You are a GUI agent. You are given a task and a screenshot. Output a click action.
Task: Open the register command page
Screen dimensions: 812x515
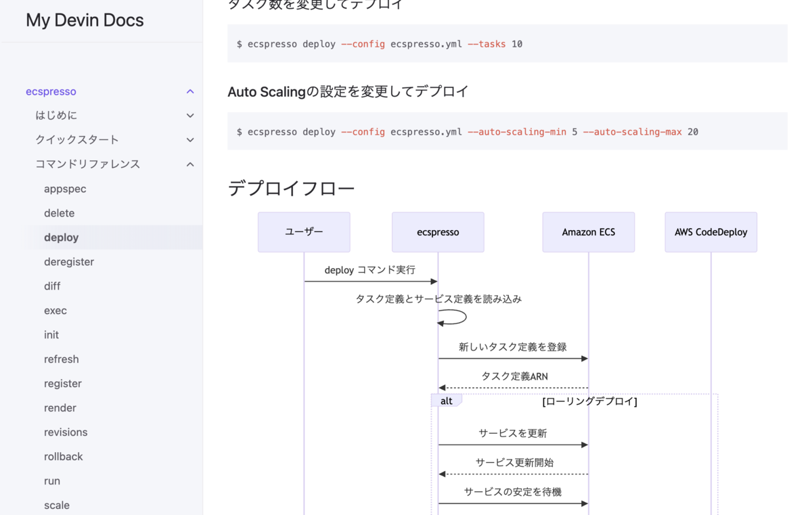(x=63, y=384)
